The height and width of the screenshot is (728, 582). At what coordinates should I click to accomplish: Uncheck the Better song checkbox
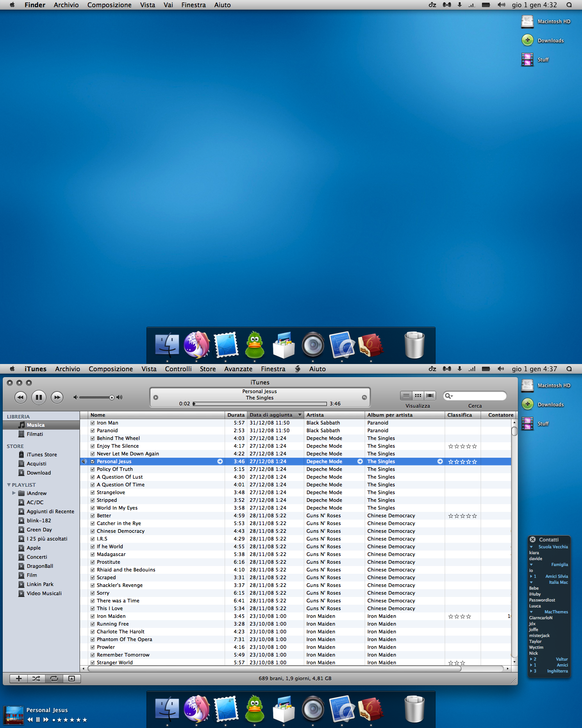[x=92, y=516]
